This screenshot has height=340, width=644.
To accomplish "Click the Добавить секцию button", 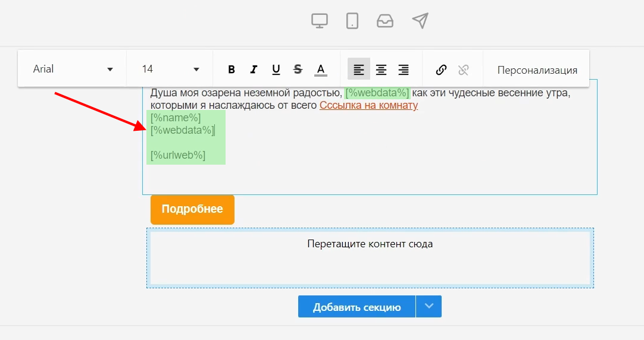I will (x=357, y=307).
